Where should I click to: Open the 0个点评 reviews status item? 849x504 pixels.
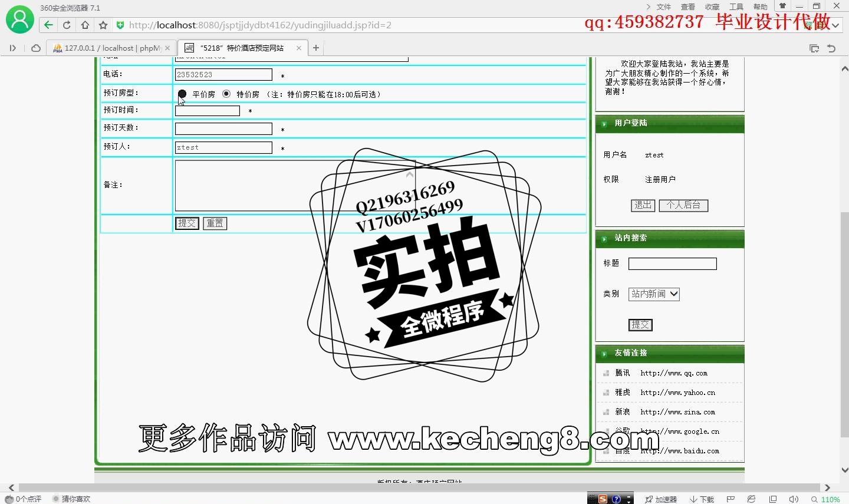23,499
